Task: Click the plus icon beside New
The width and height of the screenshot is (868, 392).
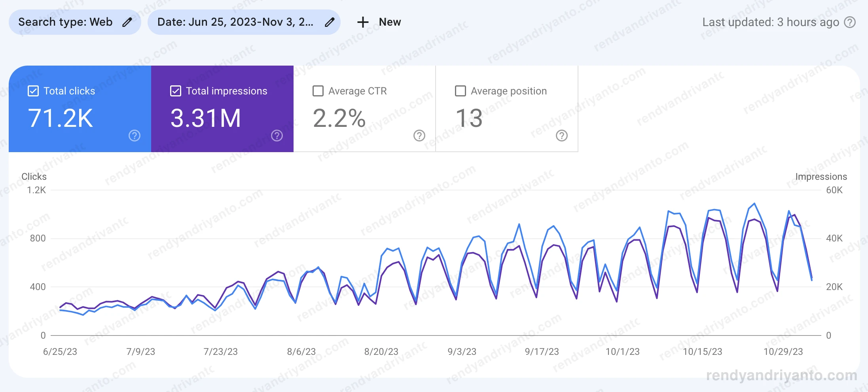Action: point(363,22)
